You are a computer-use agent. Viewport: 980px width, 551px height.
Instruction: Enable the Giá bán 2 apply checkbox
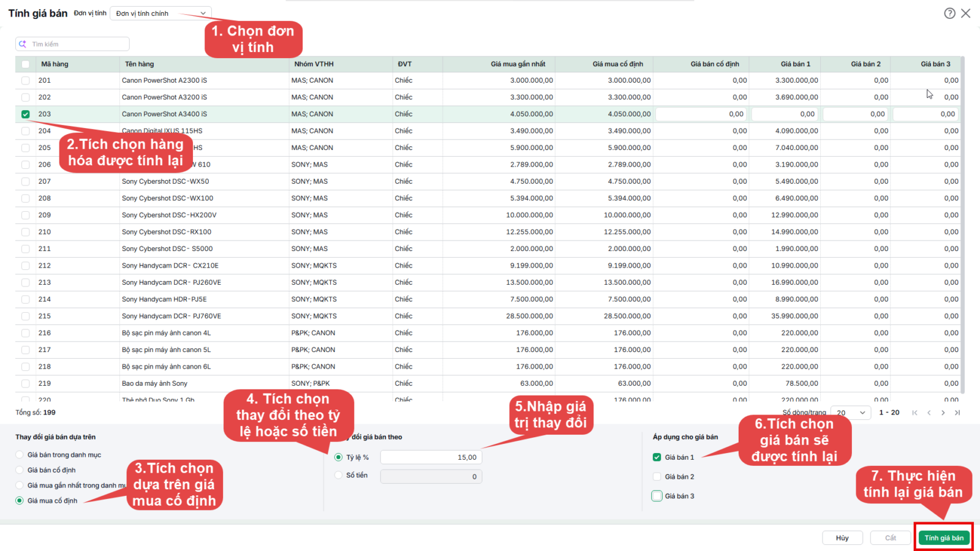(657, 477)
